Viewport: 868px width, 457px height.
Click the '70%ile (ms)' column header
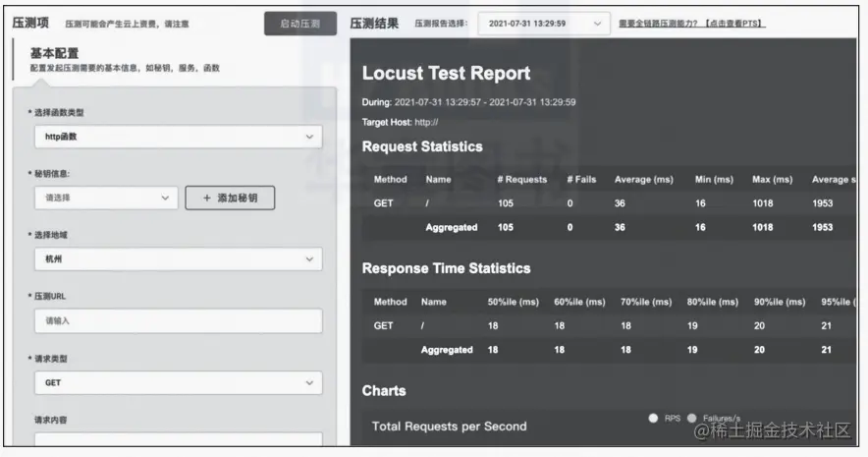click(x=646, y=302)
